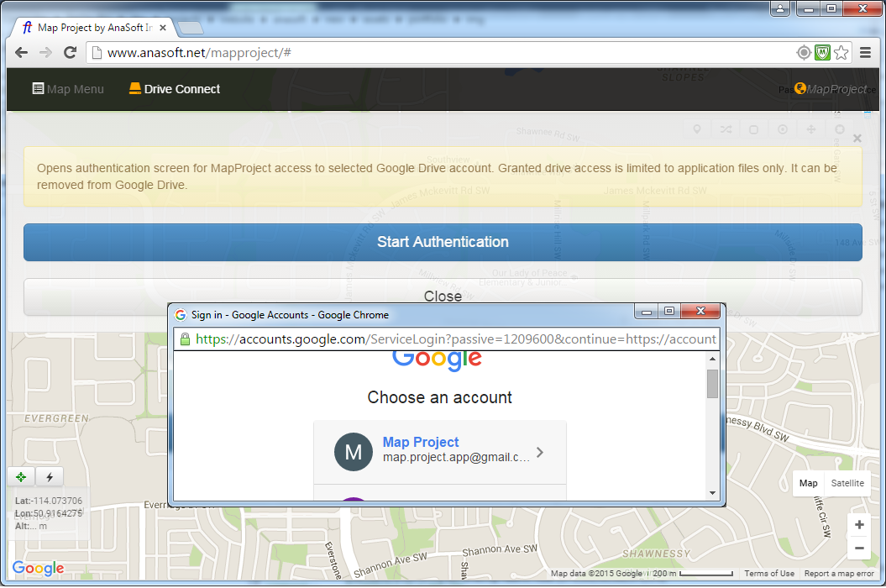This screenshot has width=886, height=588.
Task: Click the location access icon in address bar
Action: 804,53
